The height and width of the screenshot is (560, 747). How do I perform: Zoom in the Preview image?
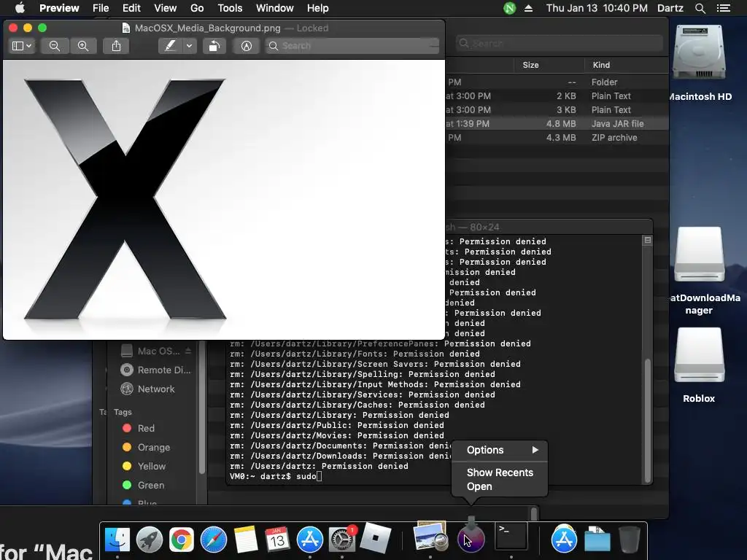pos(83,46)
